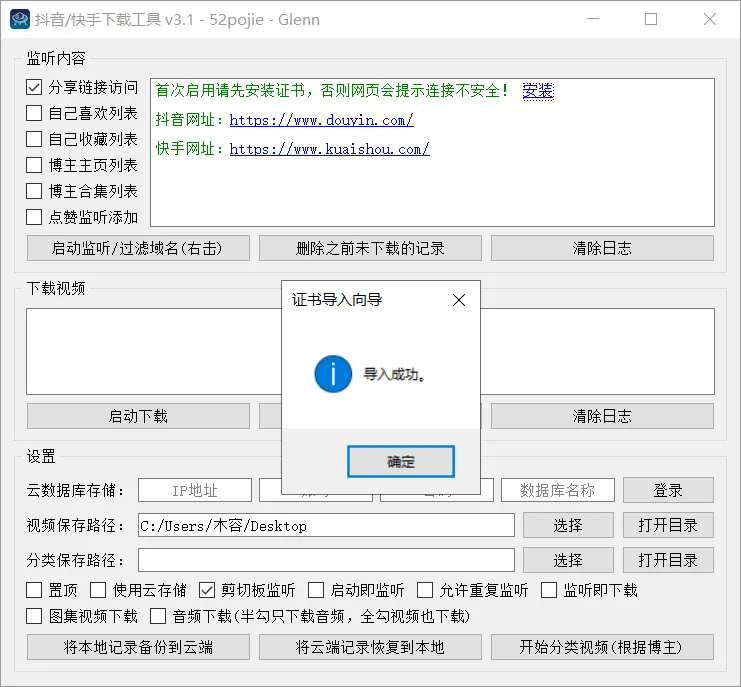Image resolution: width=741 pixels, height=687 pixels.
Task: Click 选择 next to 视频保存路径
Action: (568, 525)
